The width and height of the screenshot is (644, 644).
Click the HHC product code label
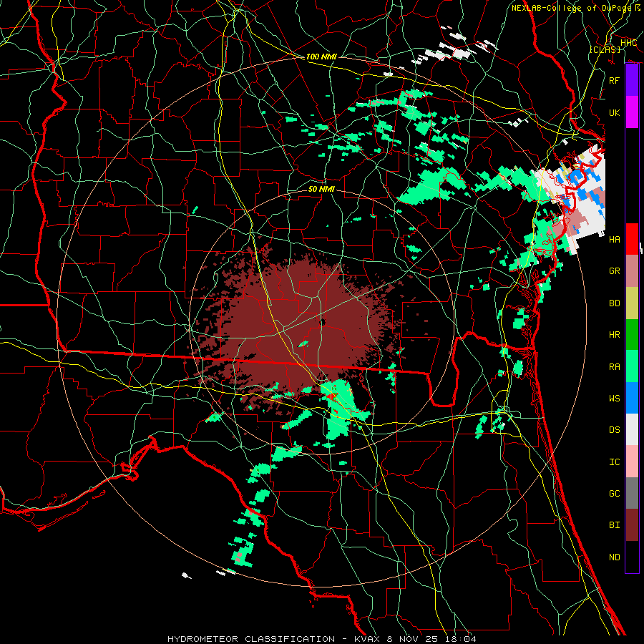628,43
